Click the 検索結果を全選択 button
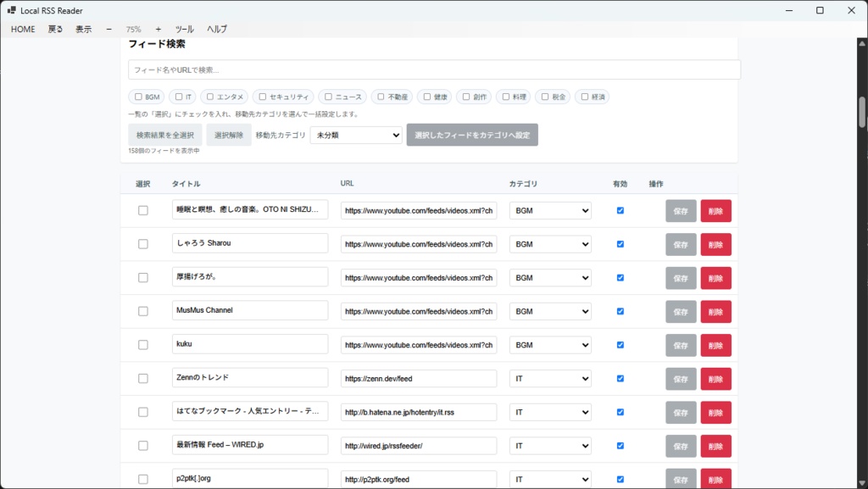 coord(165,135)
